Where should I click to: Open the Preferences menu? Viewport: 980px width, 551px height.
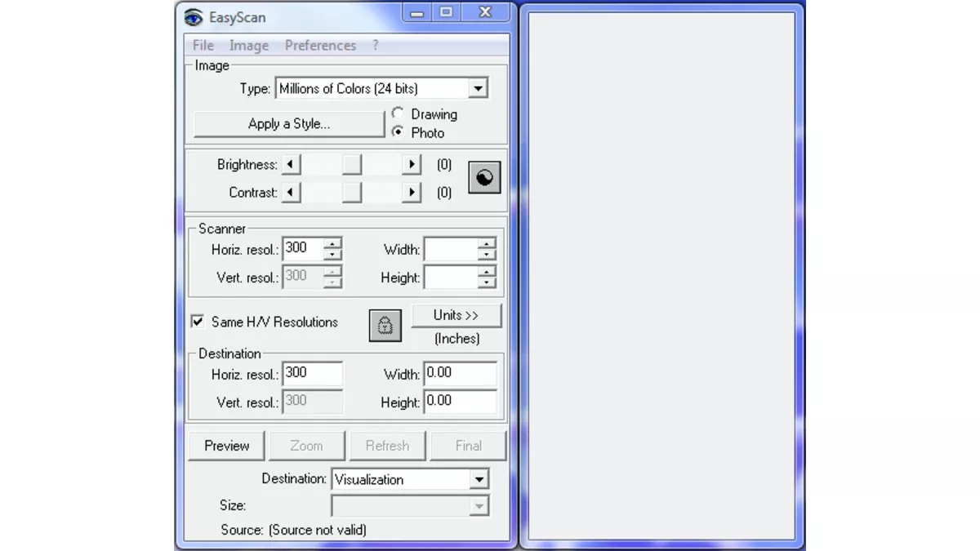[320, 45]
